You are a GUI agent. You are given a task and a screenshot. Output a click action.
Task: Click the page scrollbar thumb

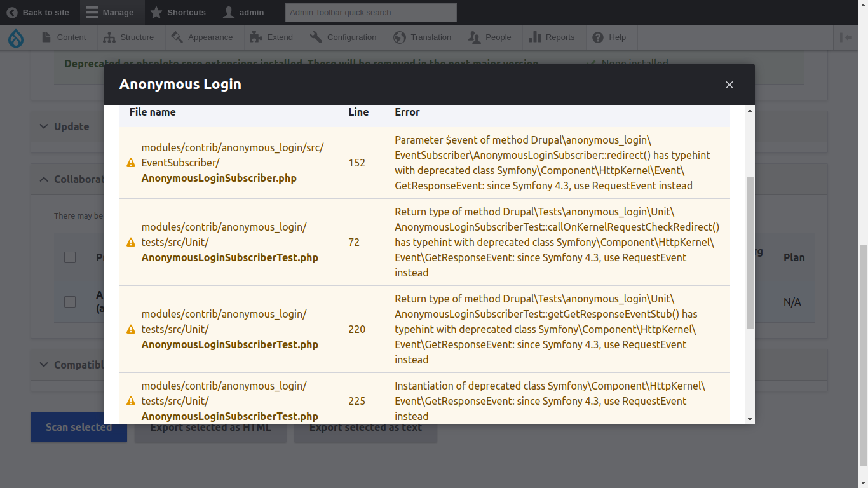pos(863,356)
